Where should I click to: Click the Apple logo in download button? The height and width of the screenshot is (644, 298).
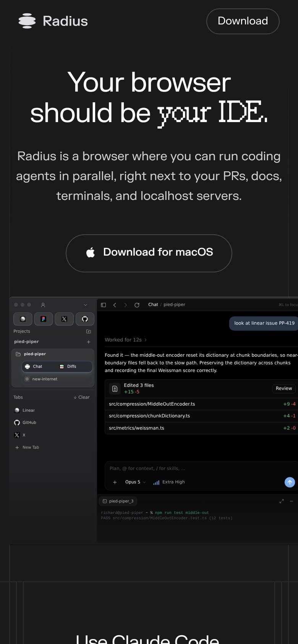tap(91, 252)
